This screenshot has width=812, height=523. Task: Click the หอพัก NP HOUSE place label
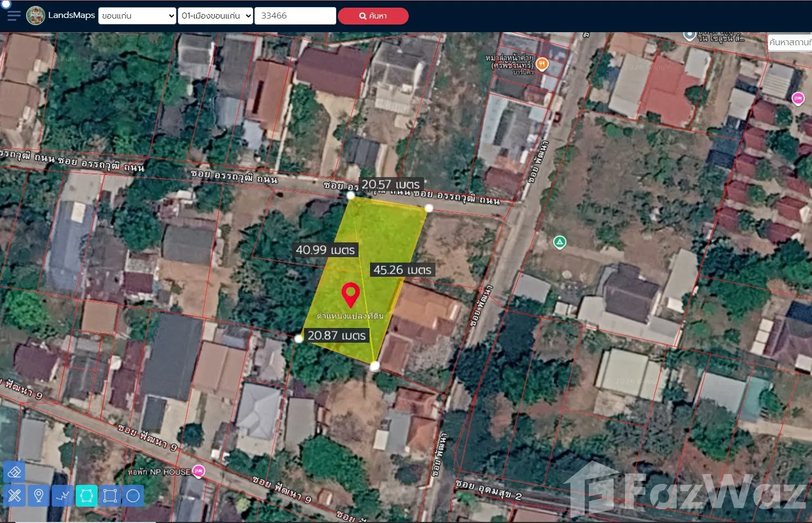click(159, 472)
